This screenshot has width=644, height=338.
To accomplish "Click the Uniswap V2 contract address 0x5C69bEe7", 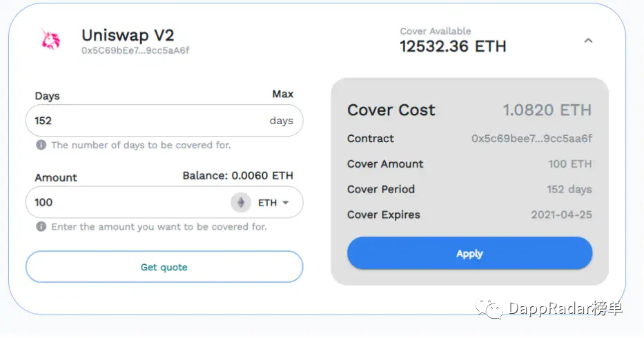I will tap(135, 50).
